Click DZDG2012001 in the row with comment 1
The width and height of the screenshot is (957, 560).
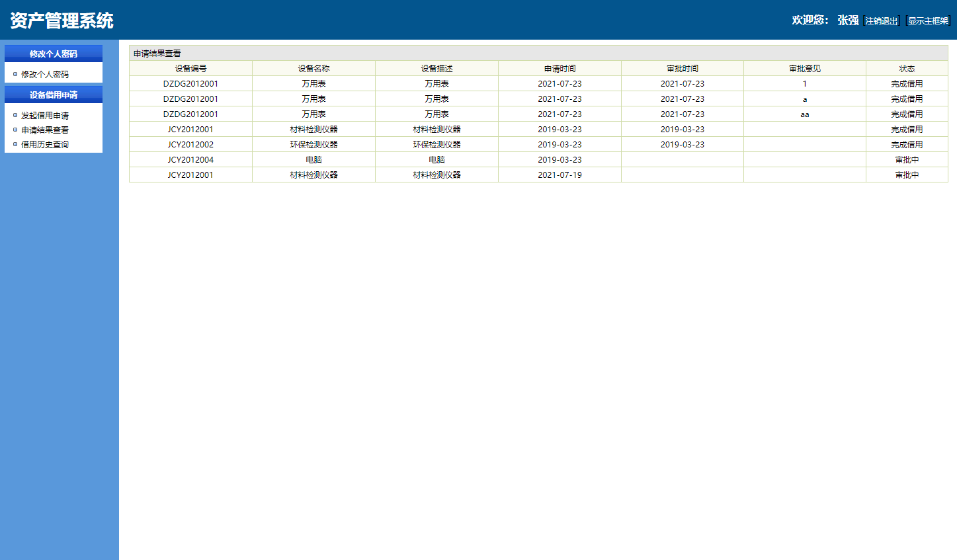(190, 84)
